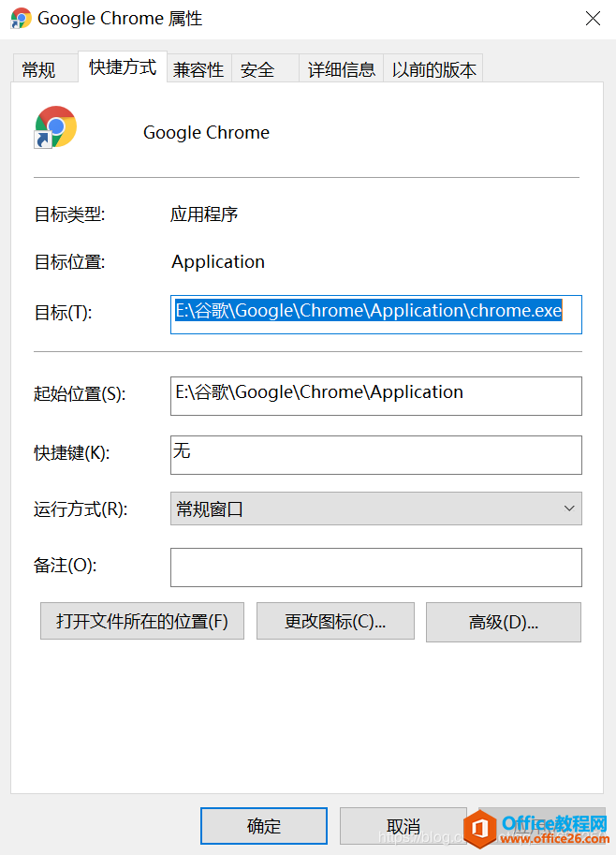Click the 目标(T) path field
Viewport: 616px width, 855px height.
tap(375, 314)
